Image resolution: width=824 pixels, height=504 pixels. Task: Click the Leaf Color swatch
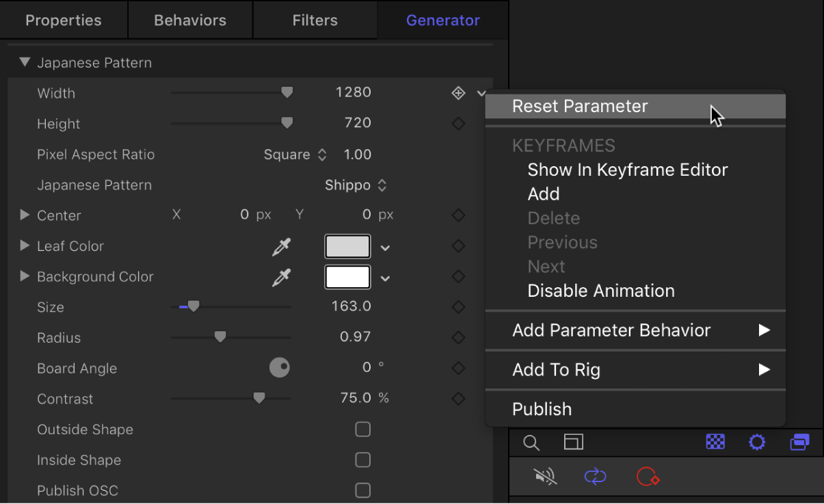click(x=347, y=247)
